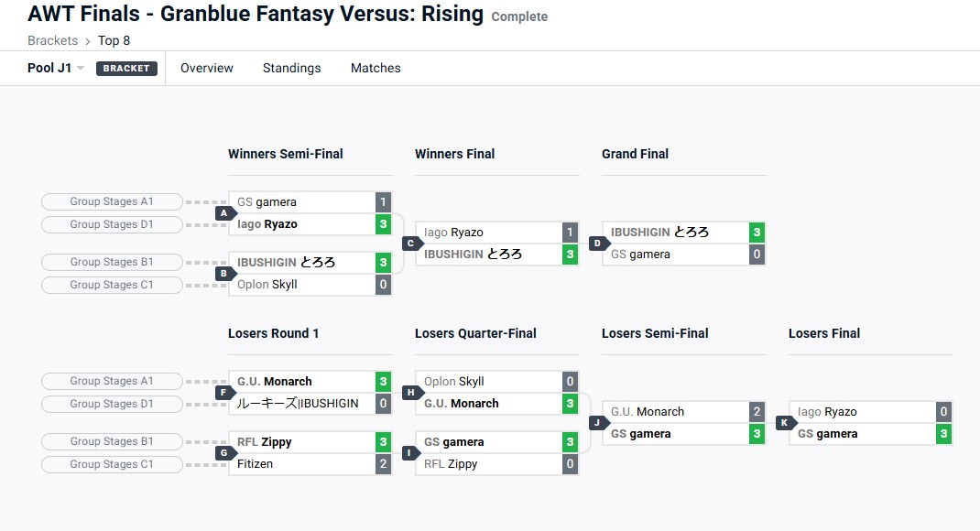Click the BRACKET label button
The width and height of the screenshot is (980, 531).
pyautogui.click(x=126, y=69)
